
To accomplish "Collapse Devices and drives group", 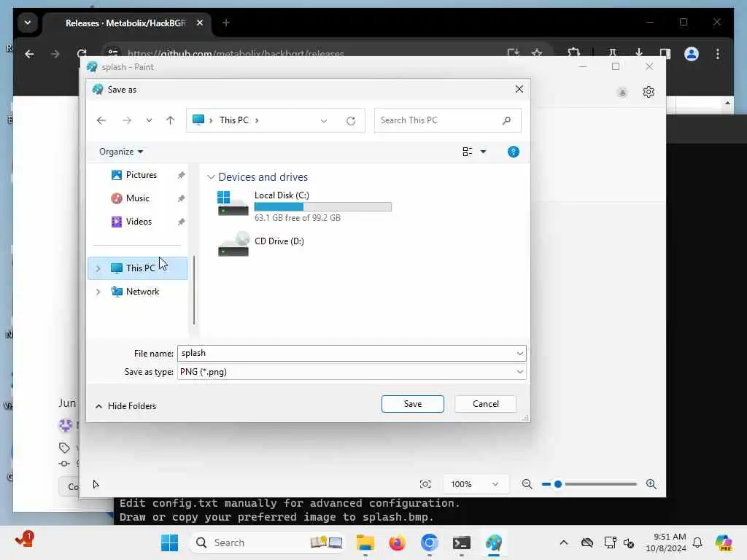I will (211, 177).
